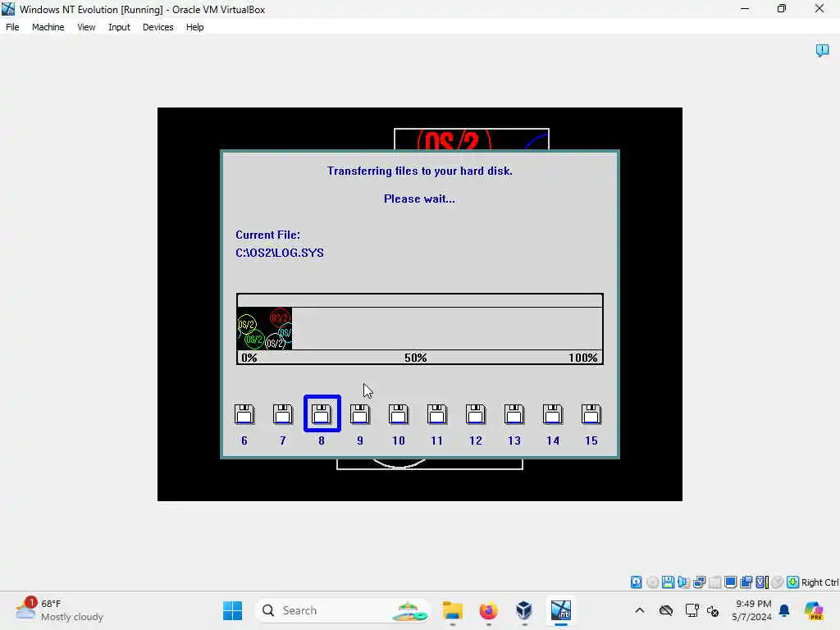Open the weather widget showing 68°F
Viewport: 840px width, 630px height.
[x=59, y=610]
